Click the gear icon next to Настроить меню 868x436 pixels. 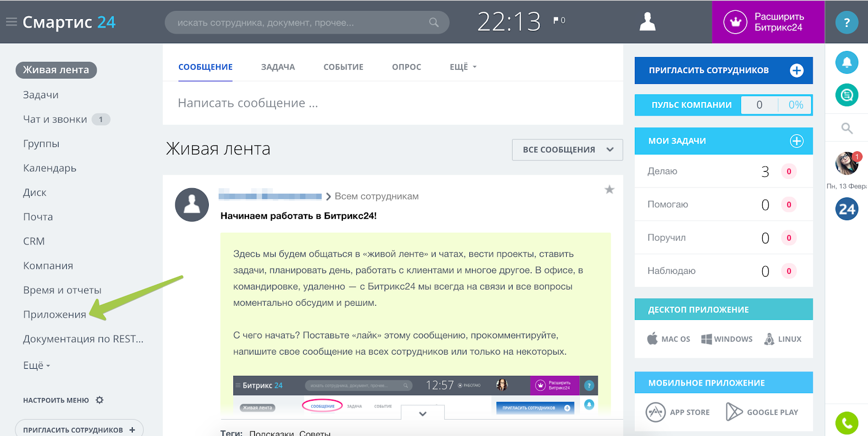[100, 400]
